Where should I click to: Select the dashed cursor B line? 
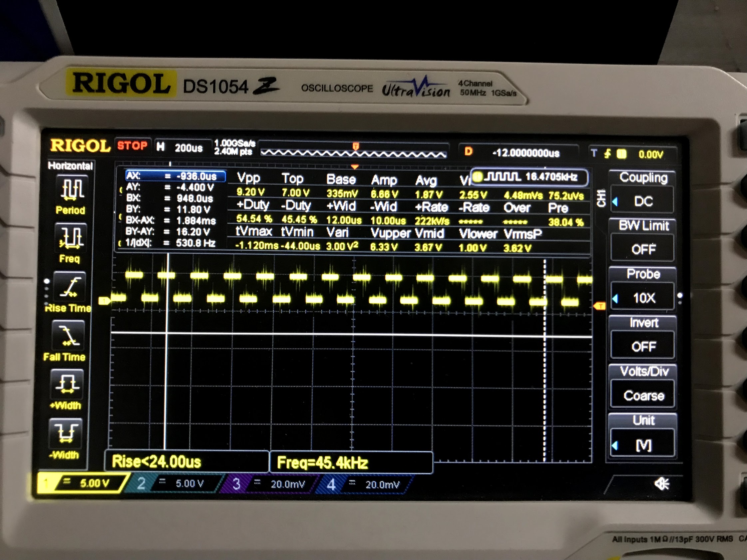pos(545,361)
